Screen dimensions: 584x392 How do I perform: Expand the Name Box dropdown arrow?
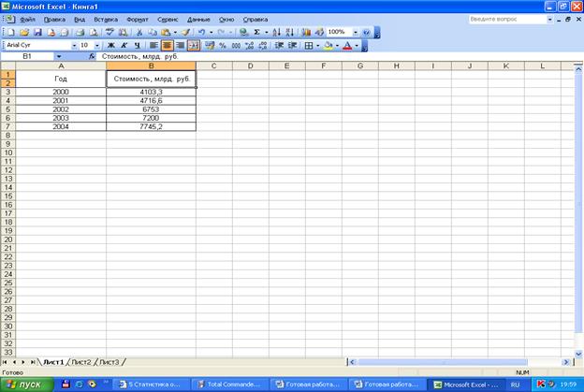58,56
